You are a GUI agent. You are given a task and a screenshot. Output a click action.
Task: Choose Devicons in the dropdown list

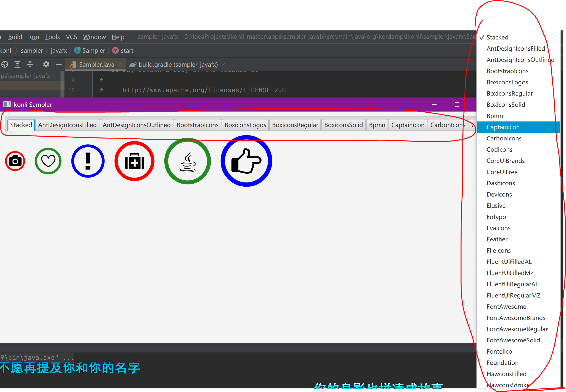tap(518, 194)
